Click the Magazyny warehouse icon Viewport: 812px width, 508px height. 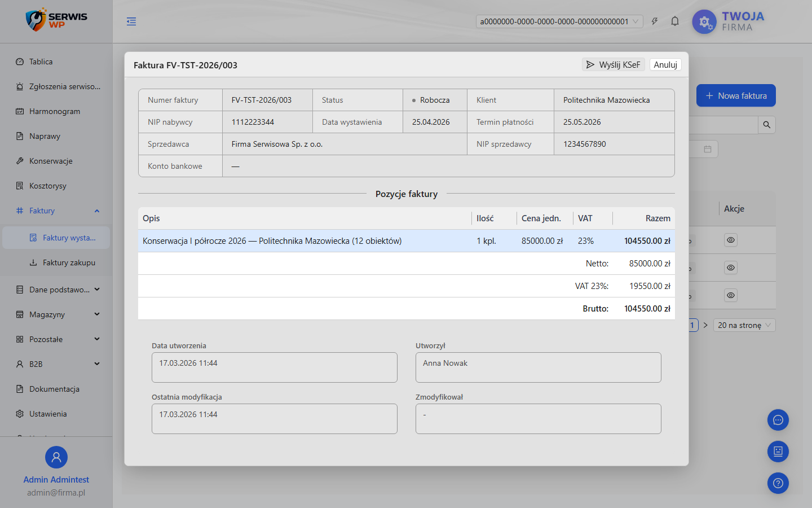[20, 314]
